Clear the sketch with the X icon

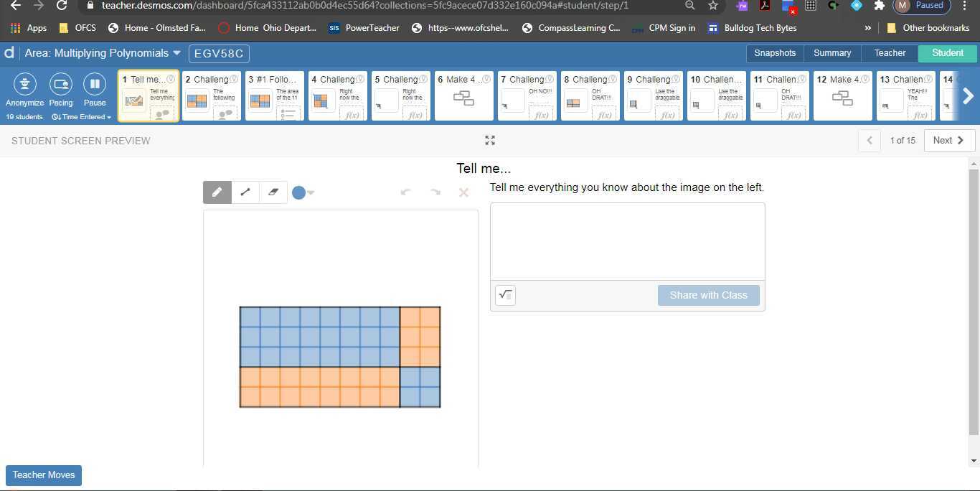pos(463,192)
